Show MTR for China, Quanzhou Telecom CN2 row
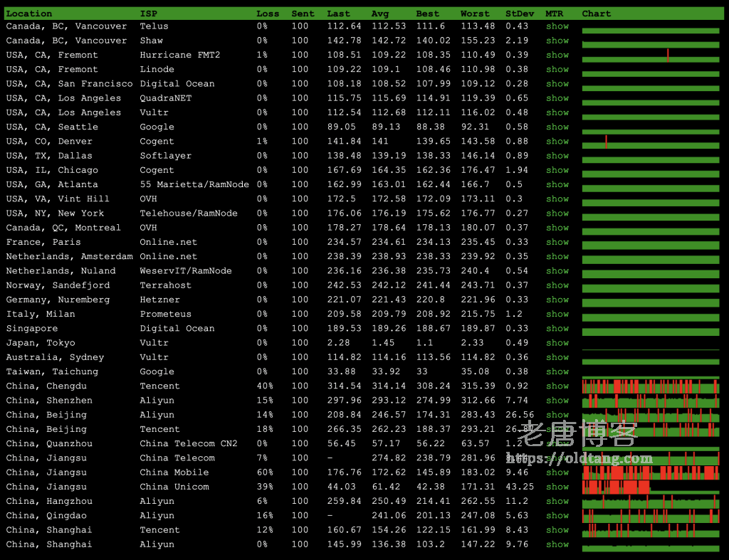The width and height of the screenshot is (729, 560). tap(557, 443)
